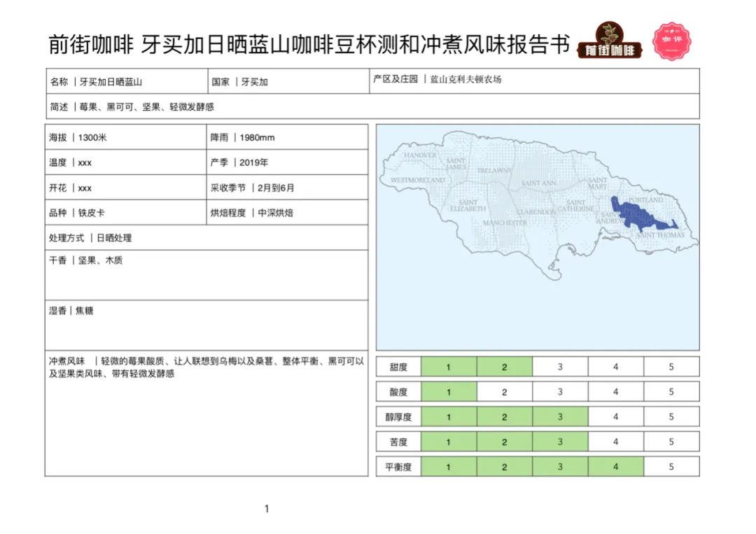The width and height of the screenshot is (756, 534).
Task: Click score 4 in the 醇厚度 row
Action: [616, 417]
